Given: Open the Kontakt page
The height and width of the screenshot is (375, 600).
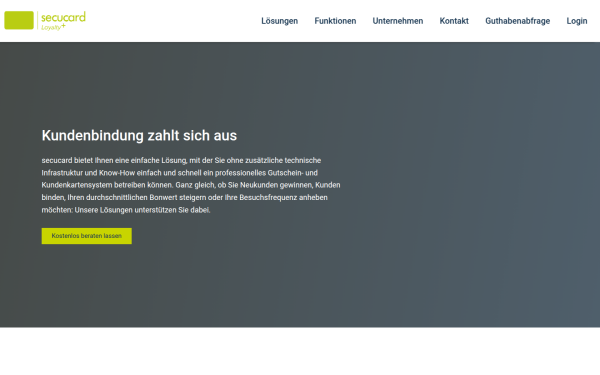Looking at the screenshot, I should point(454,21).
